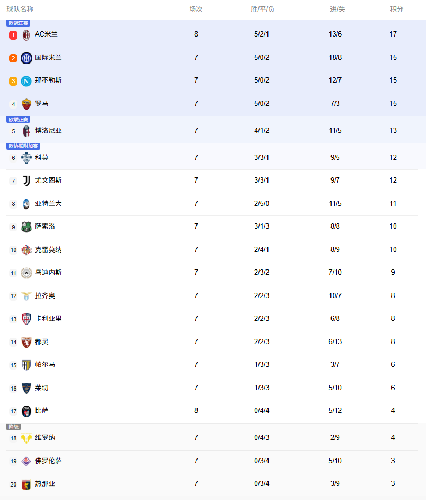Click the 博洛尼亚 team logo

click(26, 131)
